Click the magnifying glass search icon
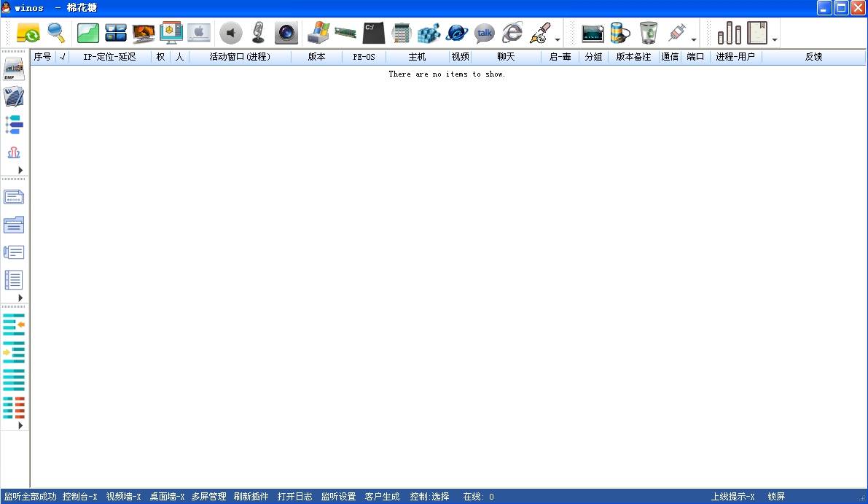Viewport: 868px width, 504px height. 56,34
